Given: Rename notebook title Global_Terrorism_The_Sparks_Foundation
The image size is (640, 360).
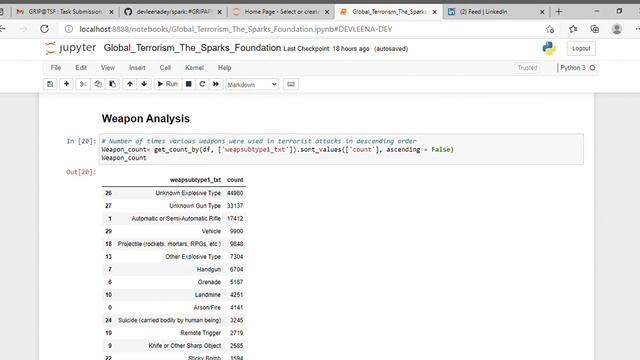Looking at the screenshot, I should pos(192,48).
